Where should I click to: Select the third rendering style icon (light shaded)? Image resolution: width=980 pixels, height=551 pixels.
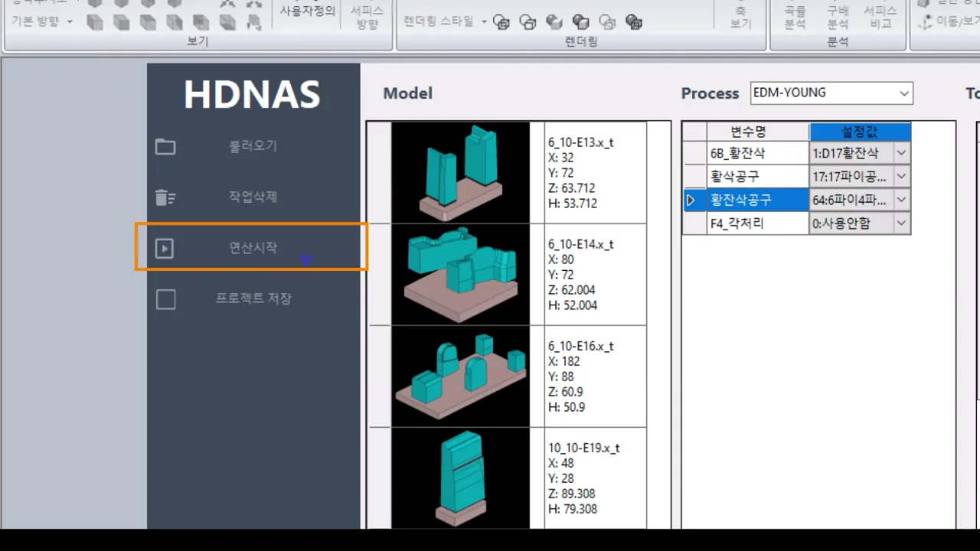click(x=554, y=22)
